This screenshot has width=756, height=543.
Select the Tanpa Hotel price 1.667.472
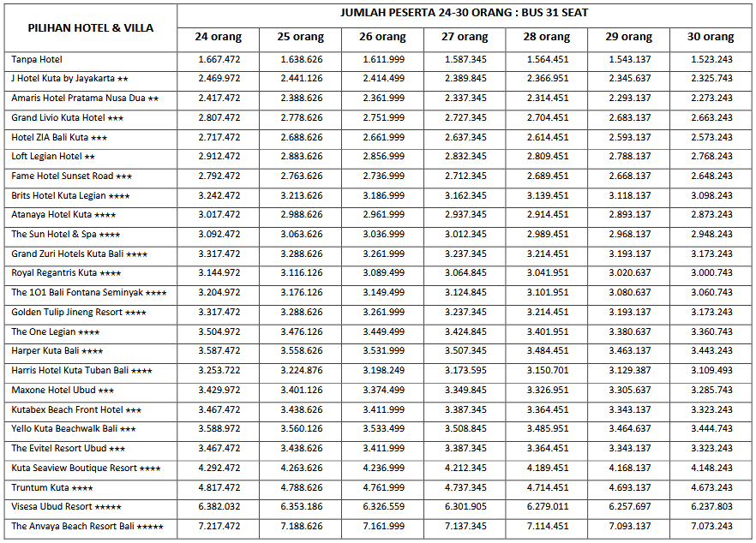tap(219, 60)
